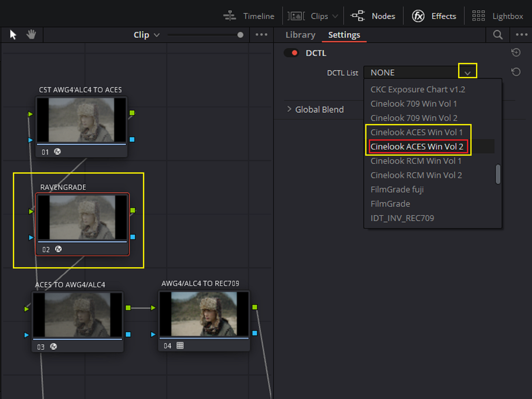Image resolution: width=532 pixels, height=399 pixels.
Task: Click the fx badge on node 02
Action: click(x=58, y=249)
